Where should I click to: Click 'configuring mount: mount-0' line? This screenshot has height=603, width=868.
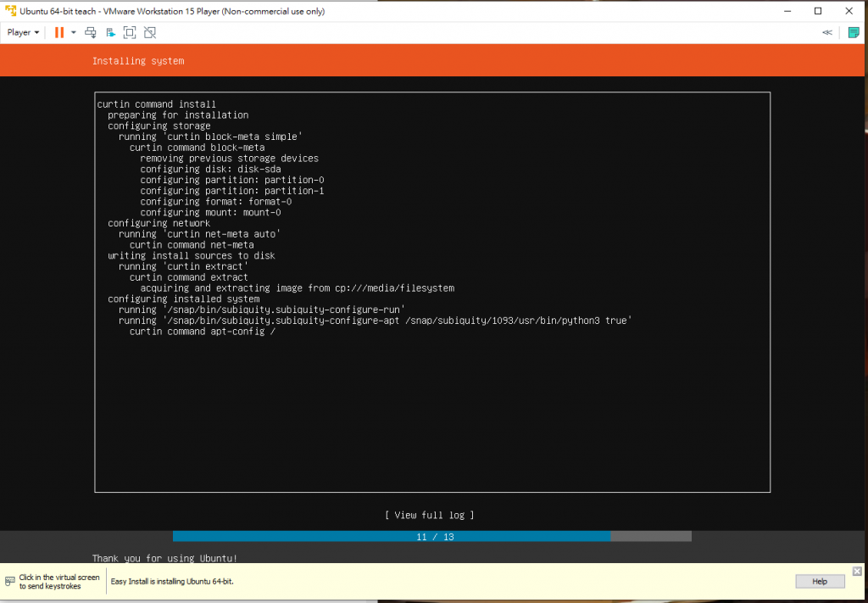[x=211, y=212]
